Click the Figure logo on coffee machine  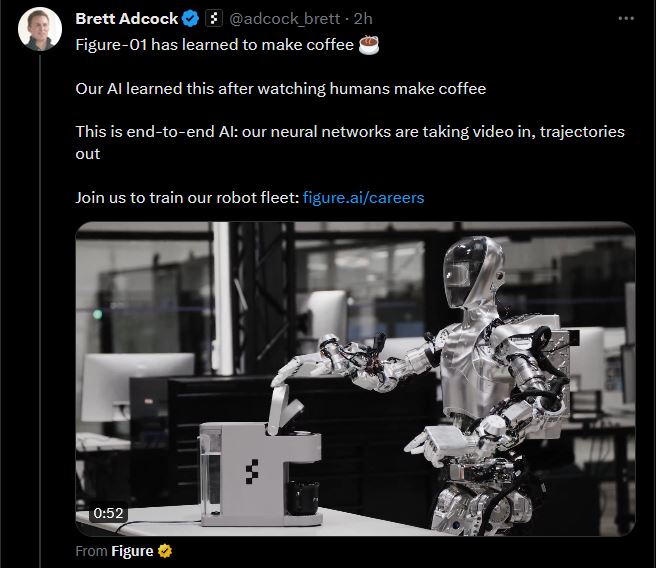click(252, 471)
